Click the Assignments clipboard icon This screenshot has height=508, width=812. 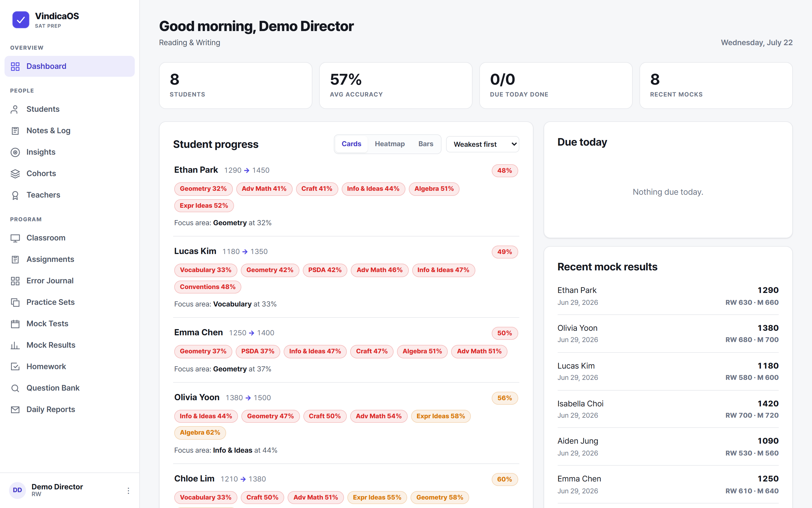point(15,259)
